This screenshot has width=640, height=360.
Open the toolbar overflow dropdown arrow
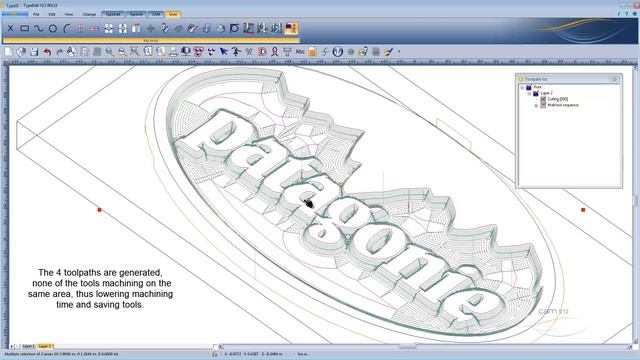coord(399,52)
